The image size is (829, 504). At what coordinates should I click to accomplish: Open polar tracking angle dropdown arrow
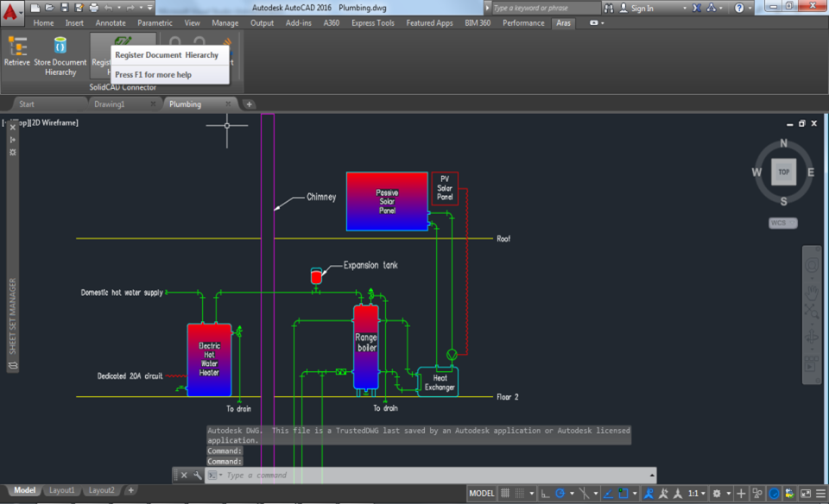(572, 494)
